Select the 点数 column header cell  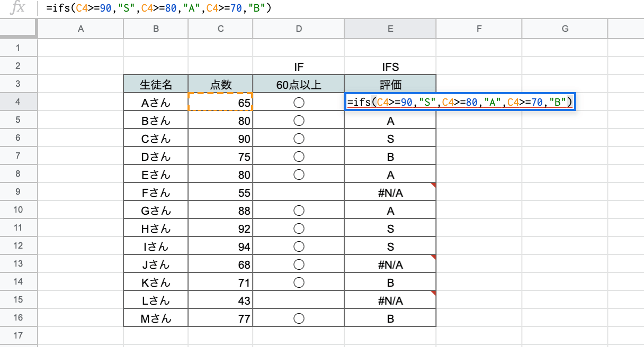[x=220, y=84]
